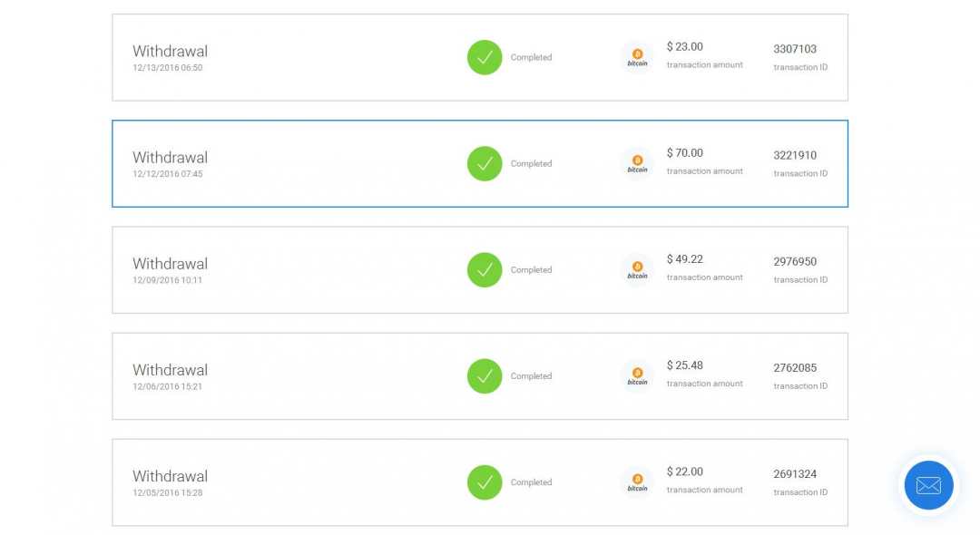Select transaction ID 2976950

pyautogui.click(x=795, y=261)
